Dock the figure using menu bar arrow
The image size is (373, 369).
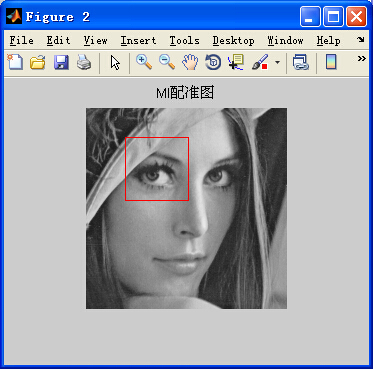pos(361,40)
